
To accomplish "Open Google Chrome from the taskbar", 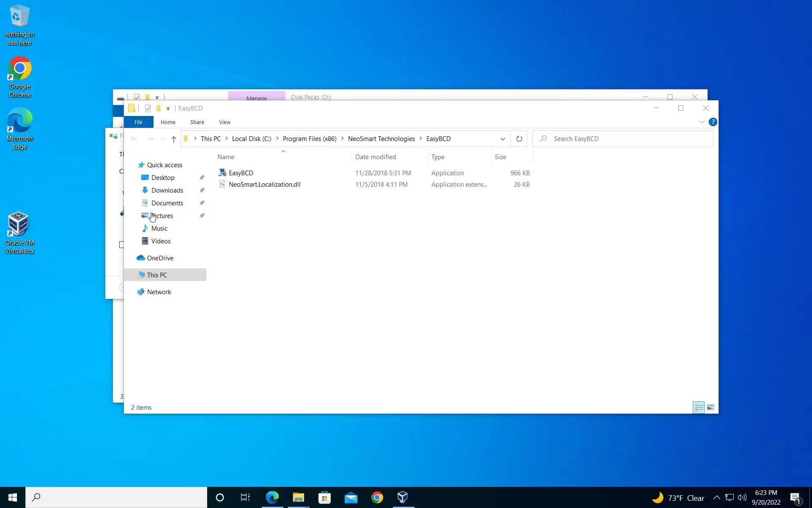I will pos(377,497).
